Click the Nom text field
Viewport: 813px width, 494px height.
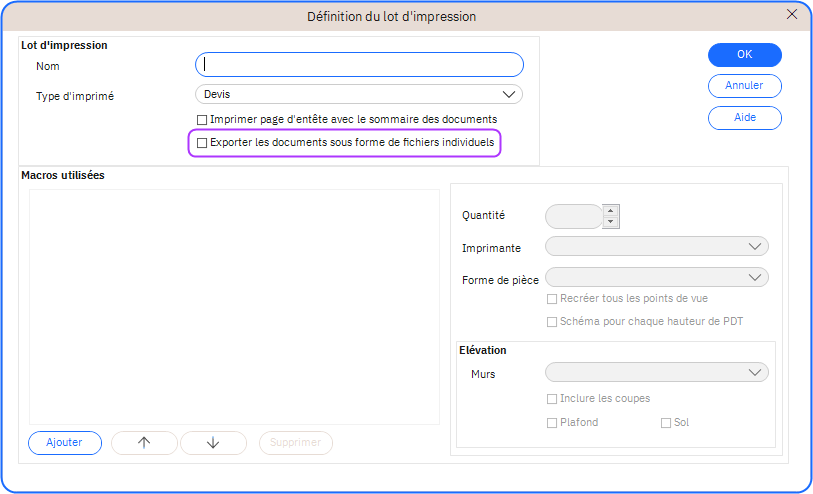[359, 65]
